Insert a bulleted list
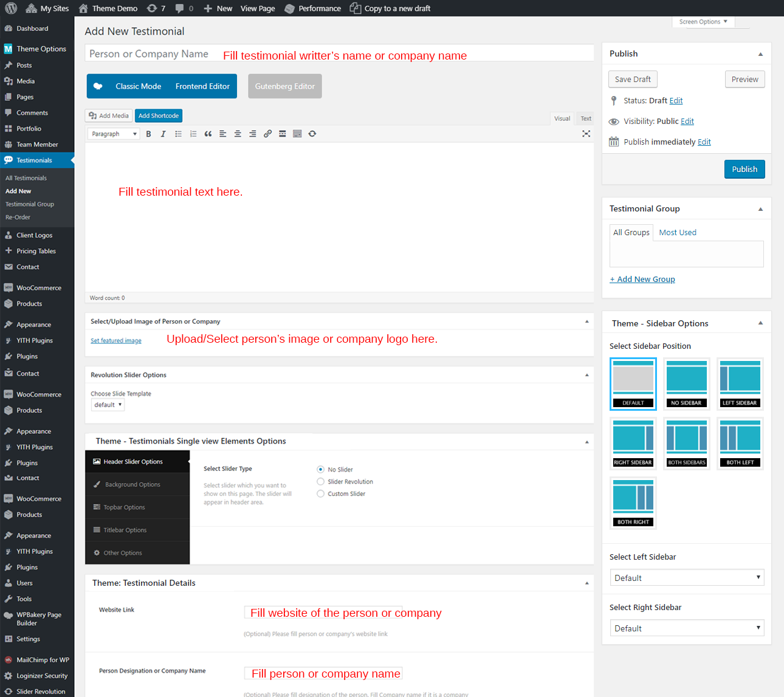The width and height of the screenshot is (784, 697). pyautogui.click(x=178, y=134)
